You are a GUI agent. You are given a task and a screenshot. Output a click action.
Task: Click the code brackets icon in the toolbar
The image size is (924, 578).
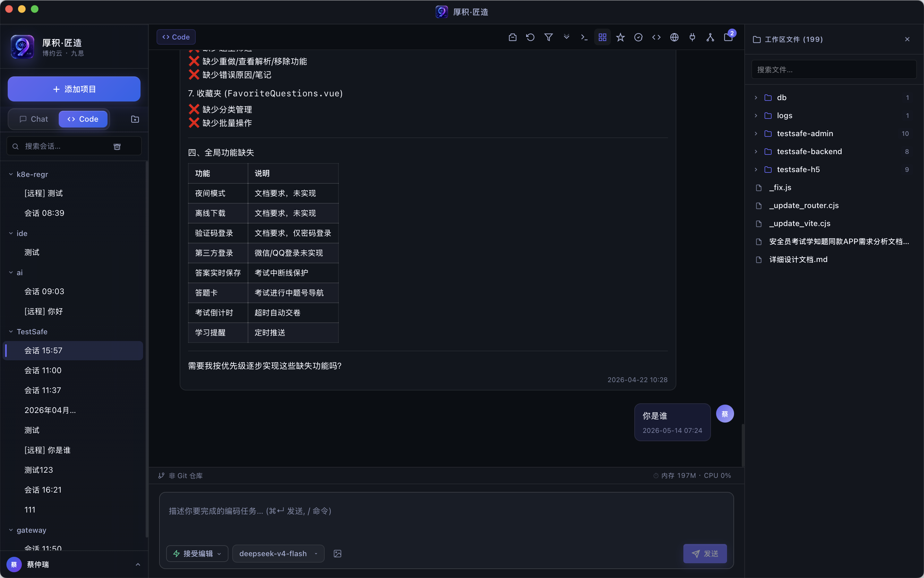(656, 37)
